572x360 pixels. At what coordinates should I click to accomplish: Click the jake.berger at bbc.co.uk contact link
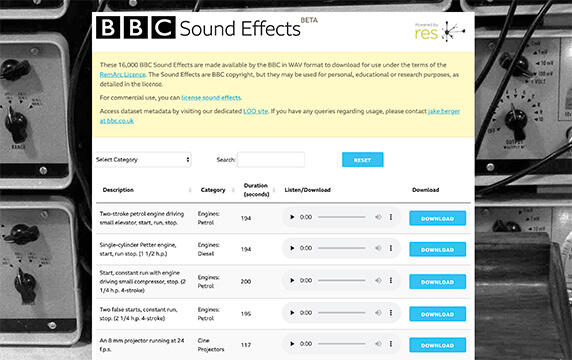tap(444, 111)
